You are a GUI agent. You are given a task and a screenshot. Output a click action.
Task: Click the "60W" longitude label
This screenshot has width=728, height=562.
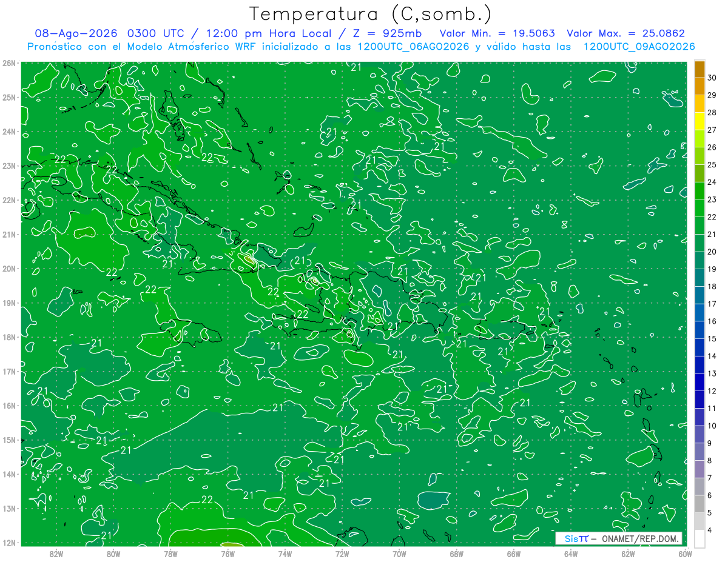click(x=685, y=554)
